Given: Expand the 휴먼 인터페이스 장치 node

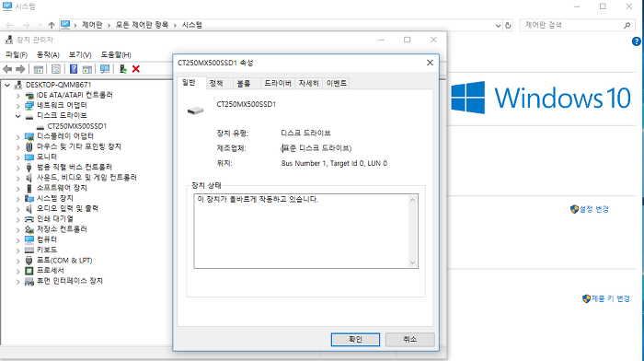Looking at the screenshot, I should coord(17,282).
